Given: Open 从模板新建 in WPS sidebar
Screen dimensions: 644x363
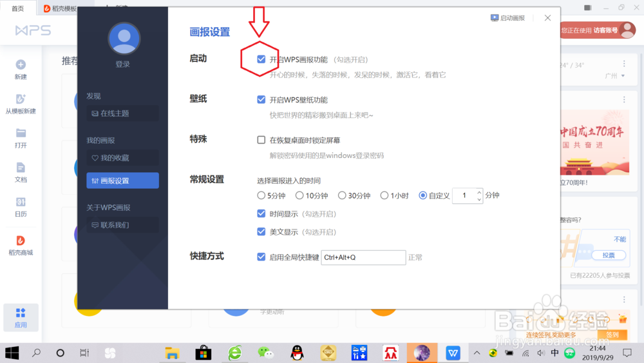Looking at the screenshot, I should [21, 104].
